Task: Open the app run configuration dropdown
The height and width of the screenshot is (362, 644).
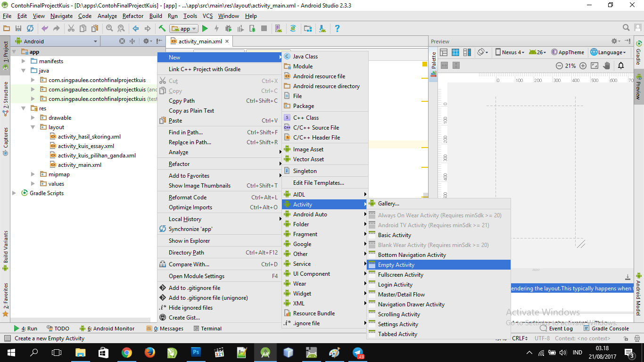Action: (x=184, y=29)
